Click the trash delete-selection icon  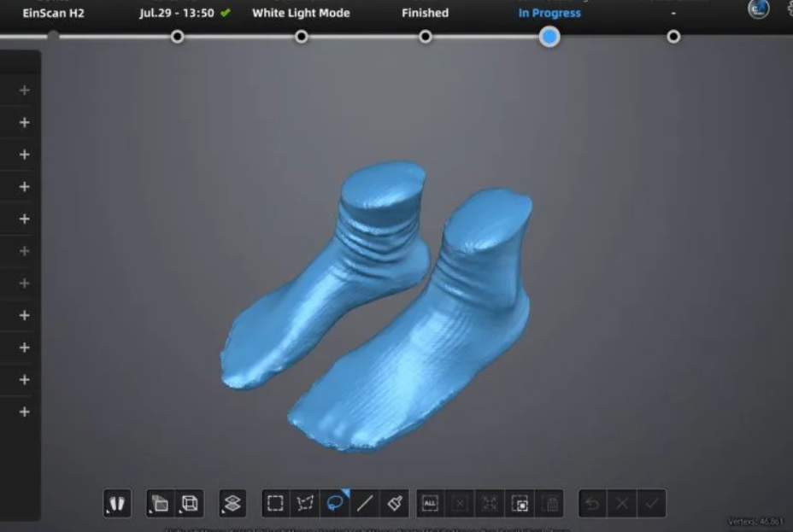[549, 503]
